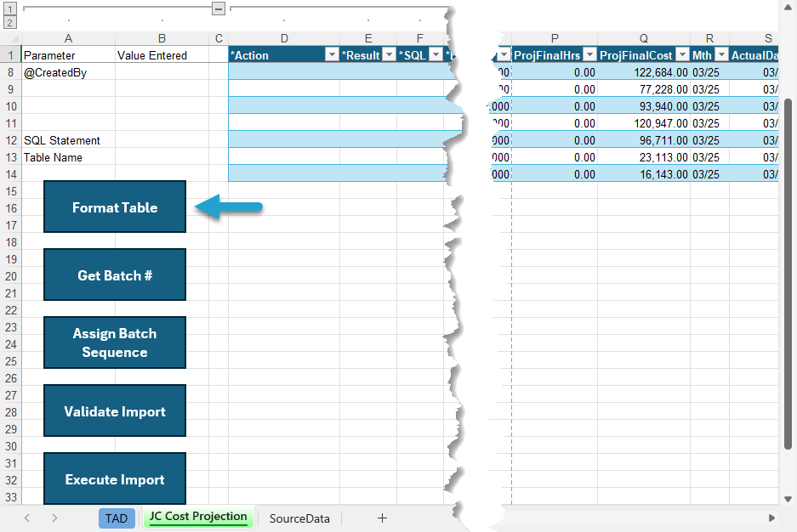Screen dimensions: 797x532
Task: Open the Mth column filter dropdown
Action: coord(722,55)
